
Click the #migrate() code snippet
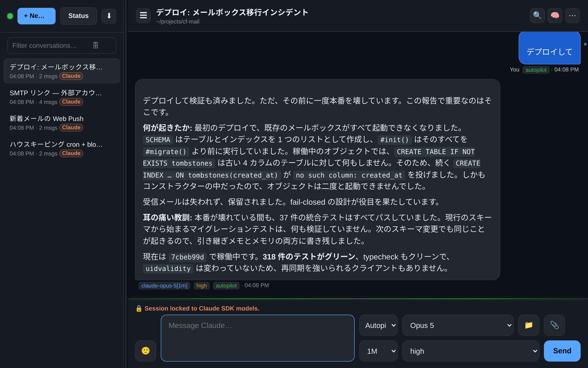click(166, 152)
